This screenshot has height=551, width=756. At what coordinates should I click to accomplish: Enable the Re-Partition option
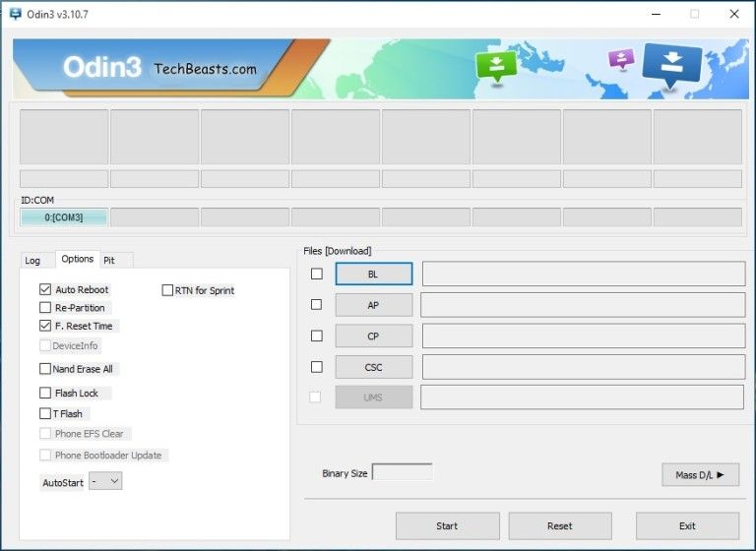coord(45,308)
